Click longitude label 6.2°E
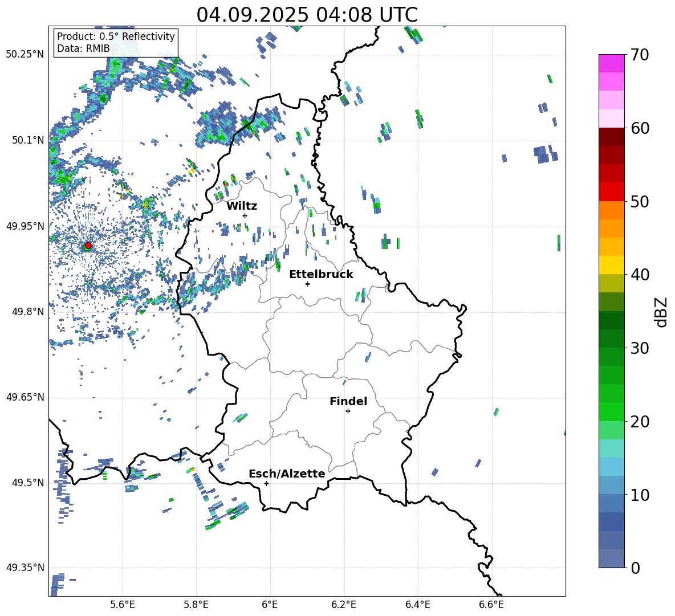This screenshot has width=675, height=616. click(344, 605)
